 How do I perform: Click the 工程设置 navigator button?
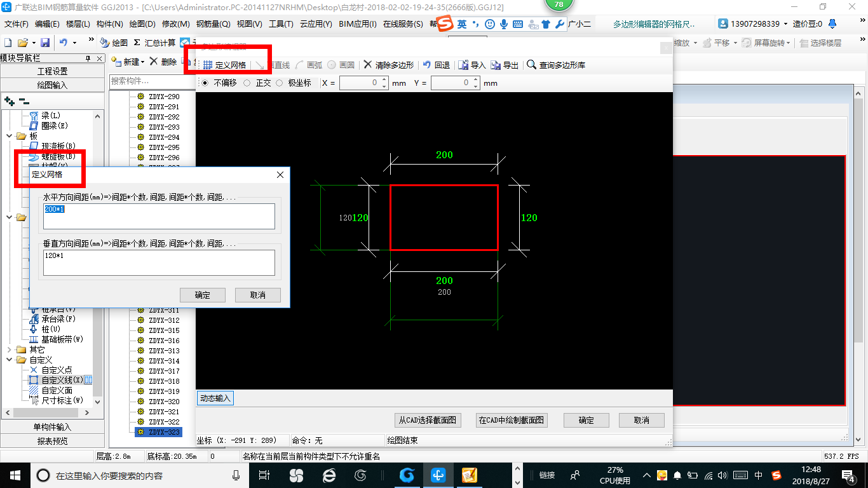(x=52, y=71)
